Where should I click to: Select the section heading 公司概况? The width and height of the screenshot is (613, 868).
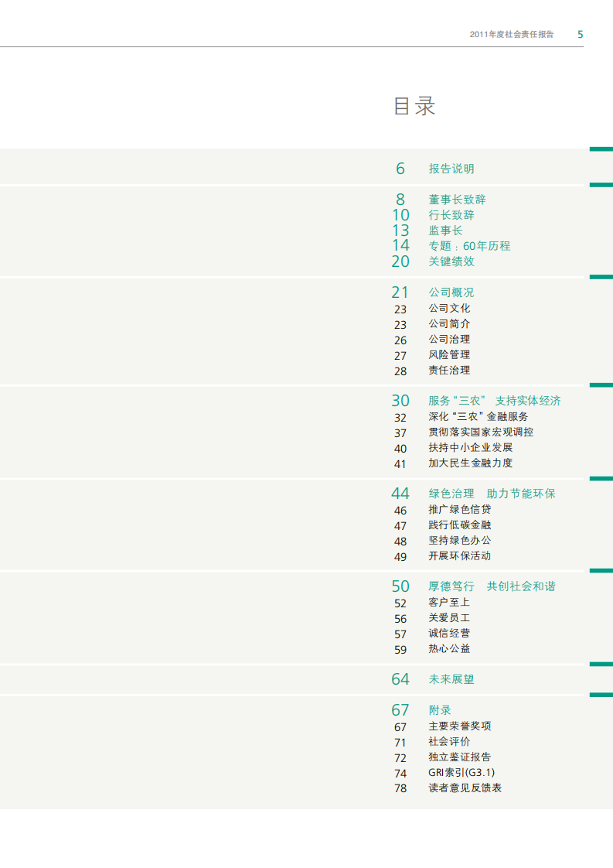451,292
